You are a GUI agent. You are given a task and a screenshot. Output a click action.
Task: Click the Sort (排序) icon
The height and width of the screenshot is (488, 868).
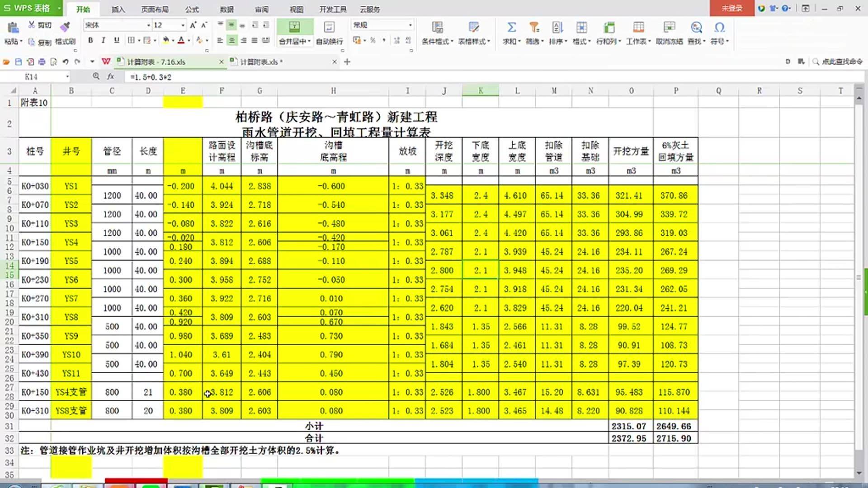(x=557, y=28)
